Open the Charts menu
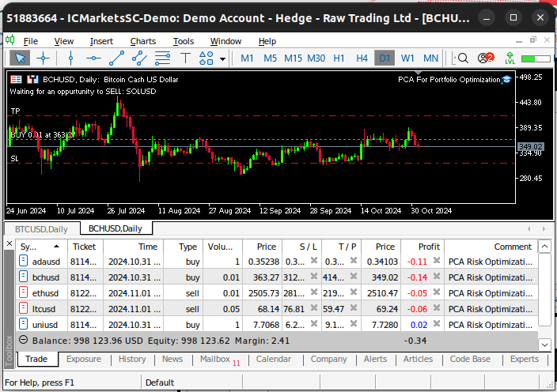This screenshot has height=392, width=557. [x=142, y=42]
